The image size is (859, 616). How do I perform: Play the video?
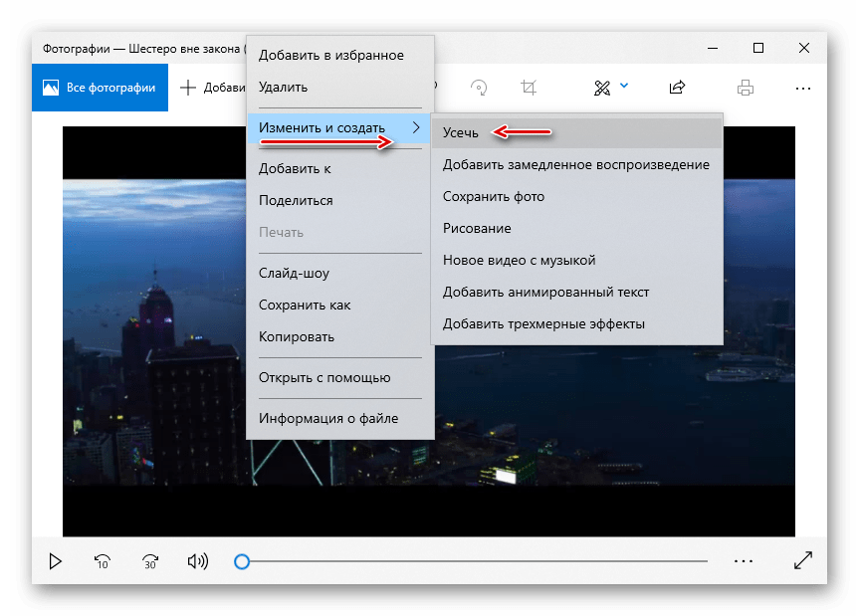click(56, 561)
